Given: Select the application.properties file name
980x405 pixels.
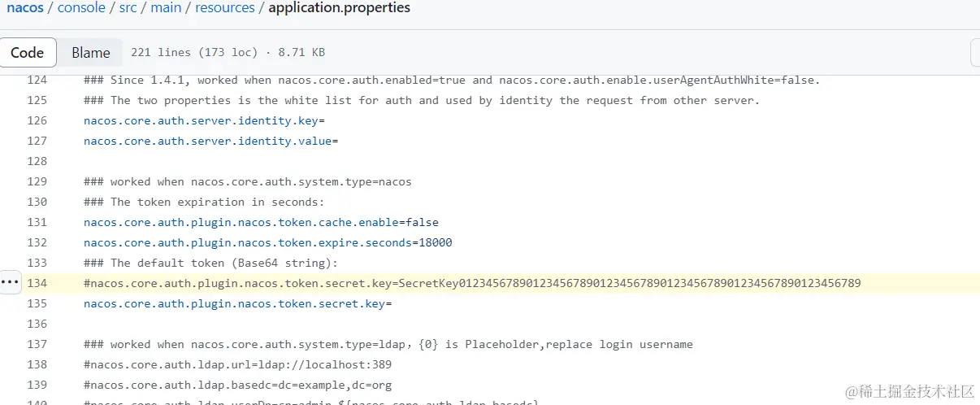Looking at the screenshot, I should (x=339, y=8).
